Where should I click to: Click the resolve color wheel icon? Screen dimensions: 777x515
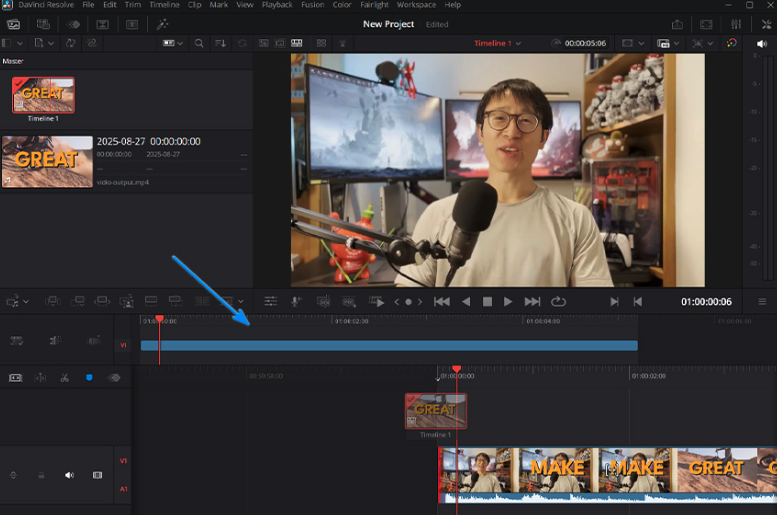[731, 43]
